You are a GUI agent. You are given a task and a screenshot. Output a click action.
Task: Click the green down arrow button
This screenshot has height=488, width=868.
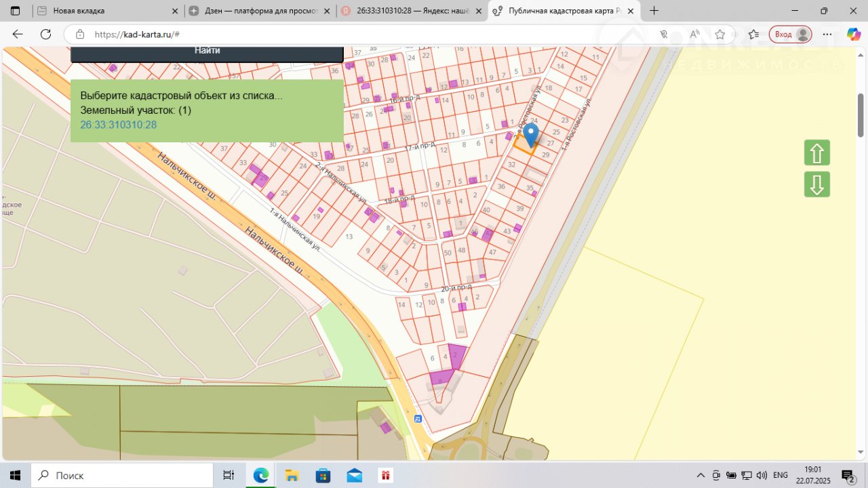(x=817, y=184)
